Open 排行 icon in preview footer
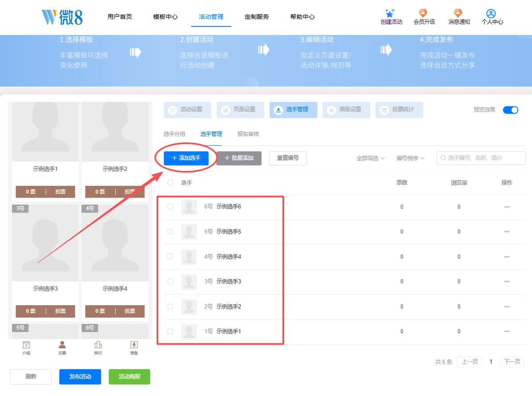The image size is (532, 396). coord(98,345)
